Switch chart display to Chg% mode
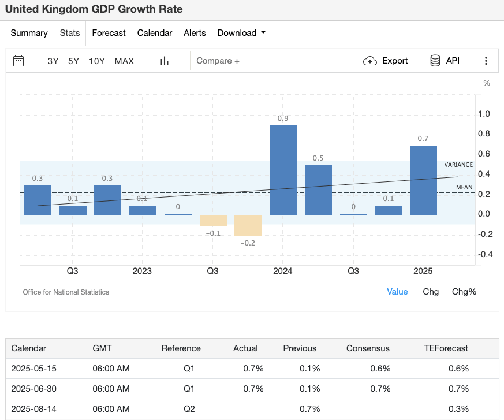The image size is (504, 420). 464,292
